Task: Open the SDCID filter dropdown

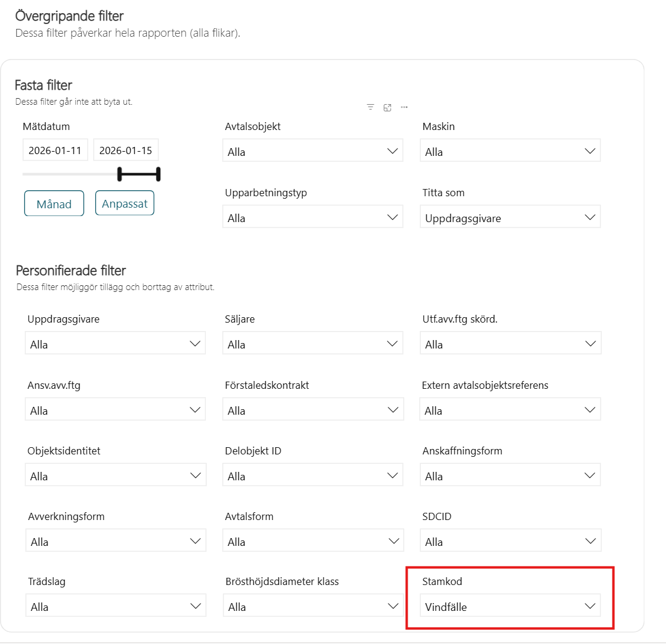Action: click(x=510, y=541)
